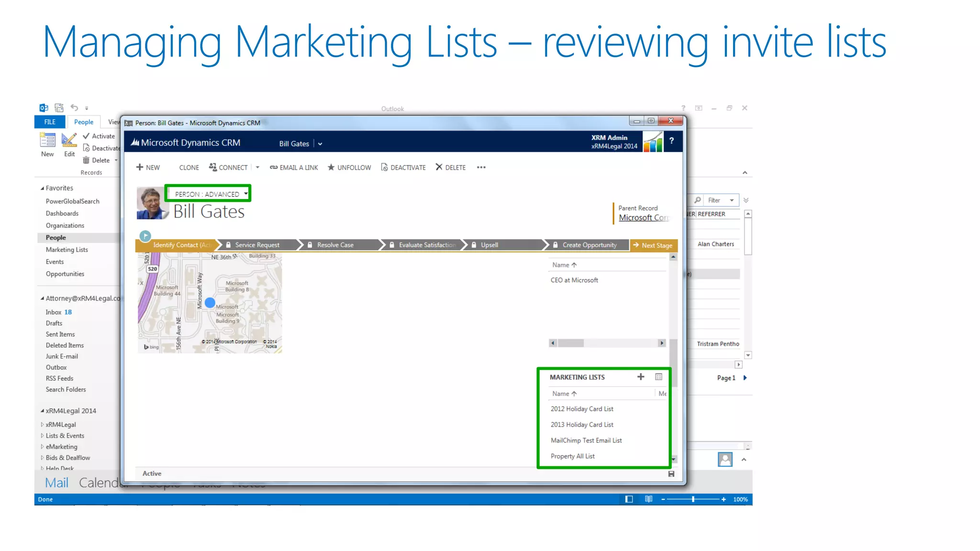The width and height of the screenshot is (980, 551).
Task: Click the Next Stage button
Action: [x=654, y=245]
